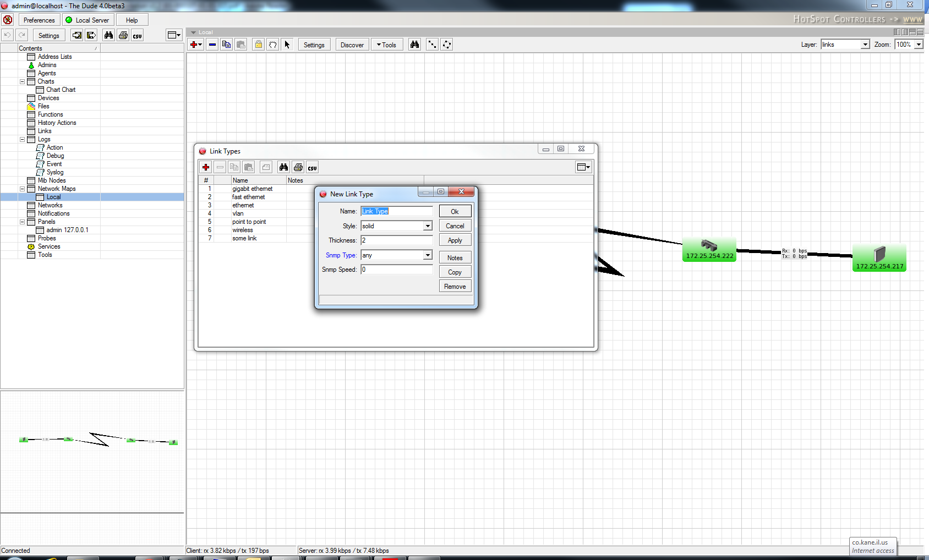Click the Discover button on map toolbar

coord(352,45)
